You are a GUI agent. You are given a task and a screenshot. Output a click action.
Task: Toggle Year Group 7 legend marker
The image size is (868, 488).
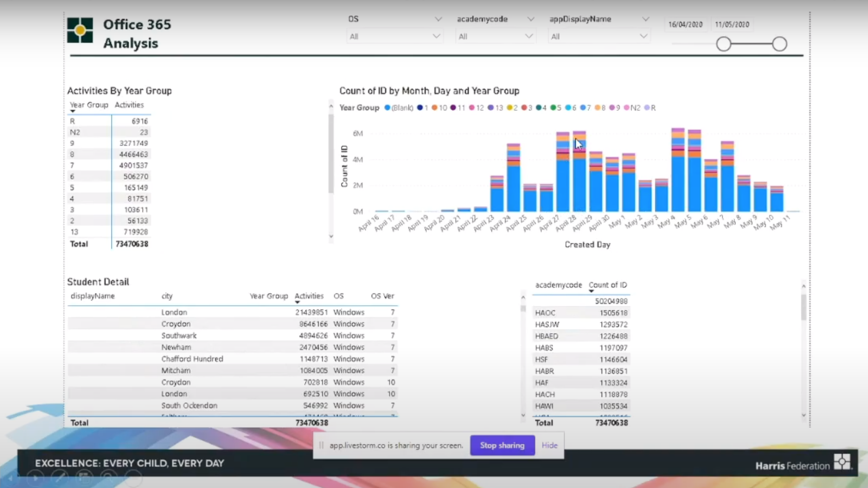click(x=583, y=108)
